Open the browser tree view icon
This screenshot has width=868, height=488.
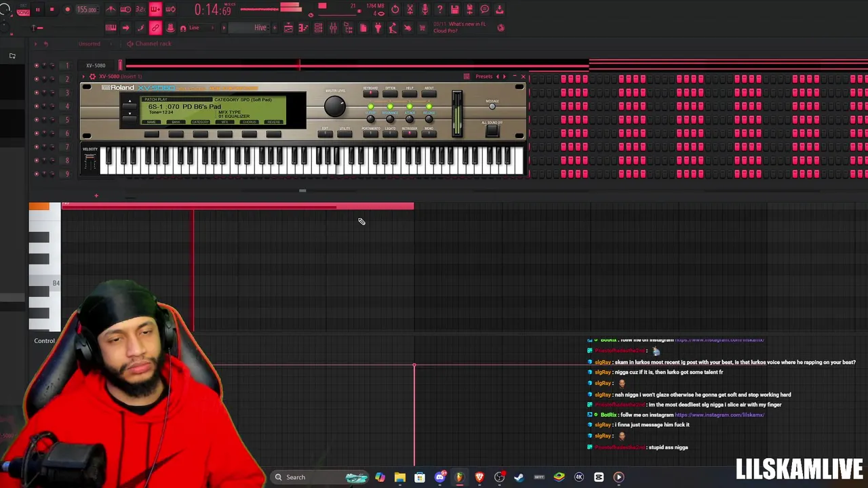[348, 28]
